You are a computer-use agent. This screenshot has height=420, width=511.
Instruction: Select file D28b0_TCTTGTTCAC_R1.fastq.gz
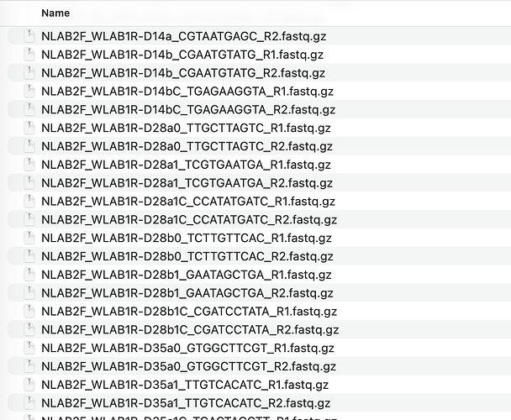point(187,239)
